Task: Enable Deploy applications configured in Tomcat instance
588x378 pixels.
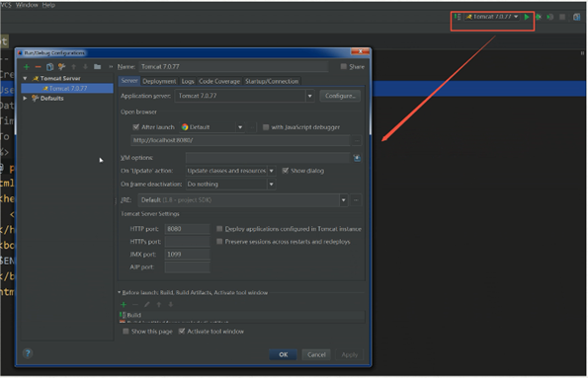Action: coord(219,229)
